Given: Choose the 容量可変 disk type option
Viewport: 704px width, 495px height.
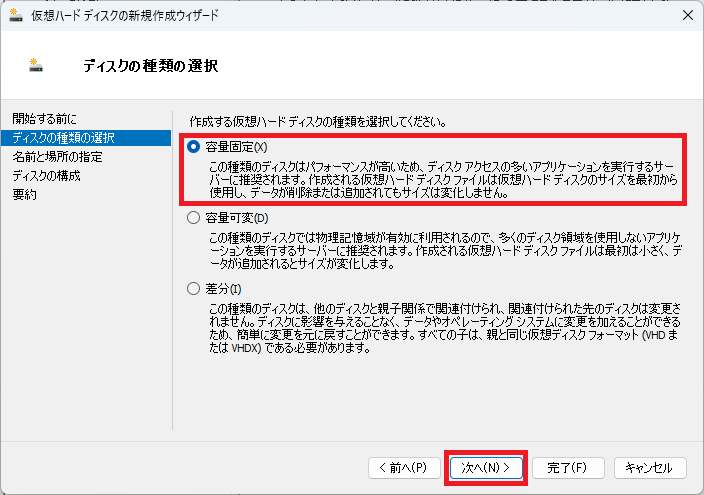Looking at the screenshot, I should tap(194, 218).
